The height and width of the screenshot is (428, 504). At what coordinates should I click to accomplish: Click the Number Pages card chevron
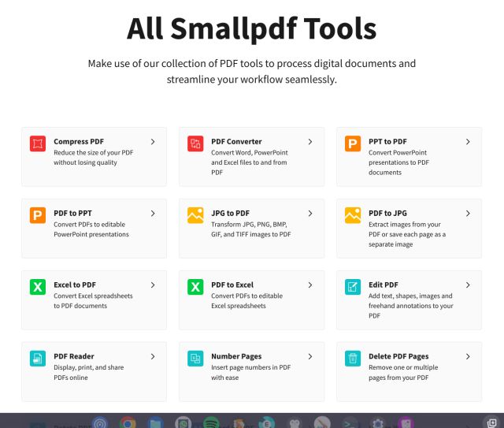310,356
